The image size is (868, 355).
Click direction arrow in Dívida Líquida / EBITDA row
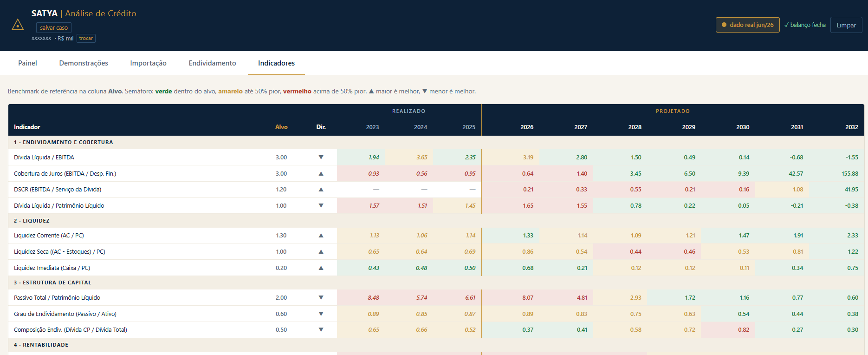pos(321,158)
